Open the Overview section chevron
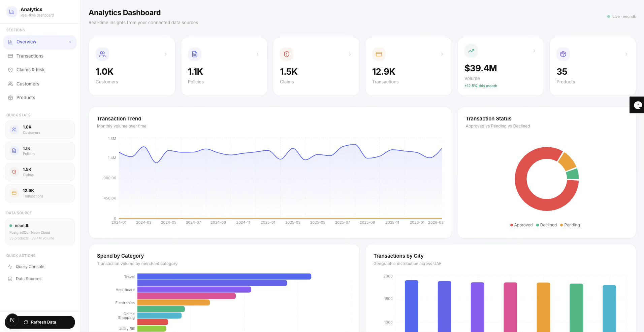 70,42
